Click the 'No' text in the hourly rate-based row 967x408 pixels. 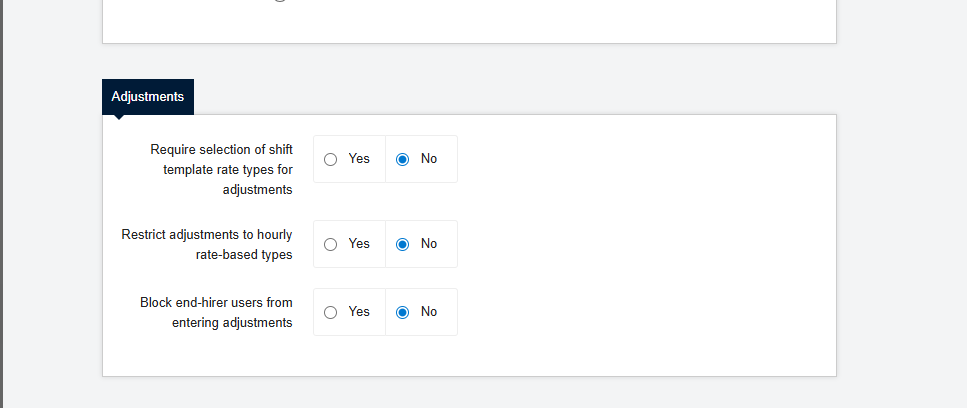click(429, 244)
